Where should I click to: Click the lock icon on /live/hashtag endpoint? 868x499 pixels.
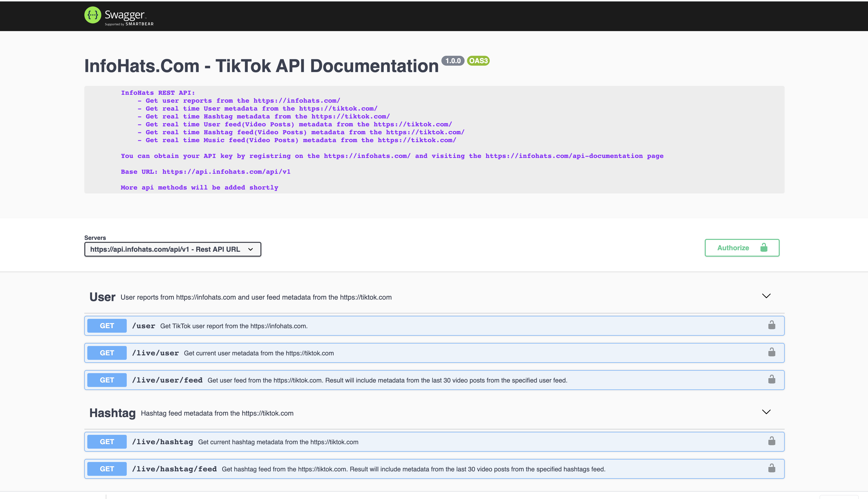point(772,441)
